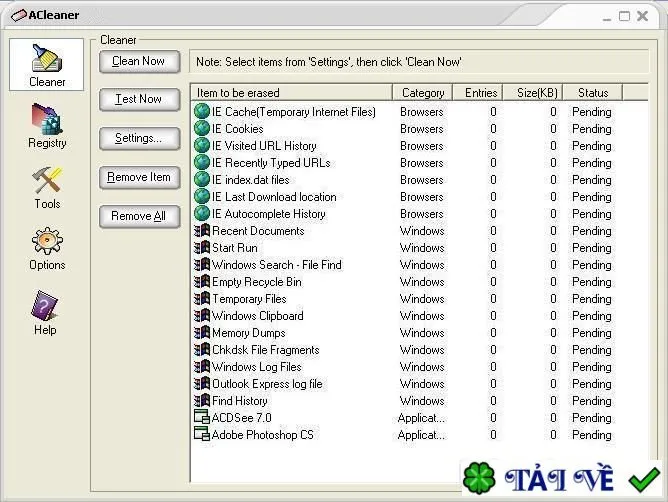Select the 'IE Visited URL History' text

264,146
